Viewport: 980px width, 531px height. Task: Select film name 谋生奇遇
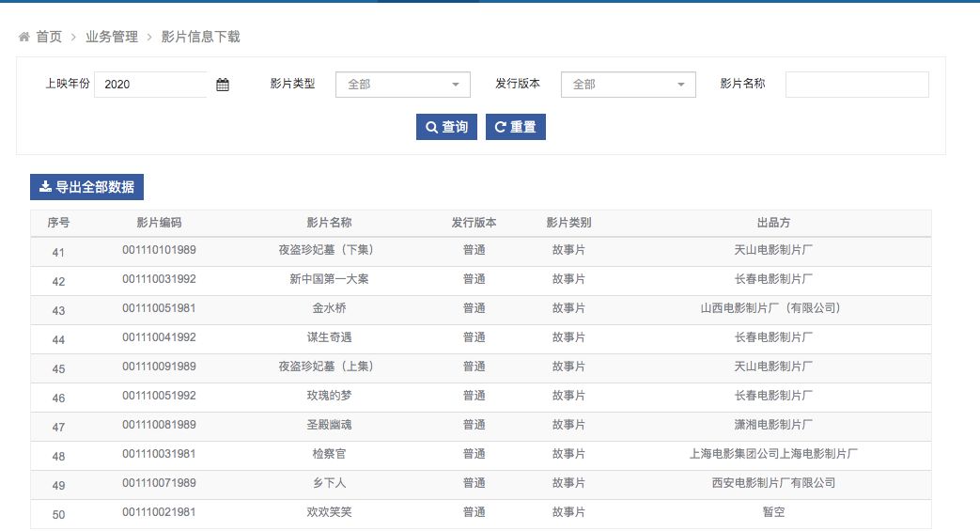pyautogui.click(x=329, y=337)
